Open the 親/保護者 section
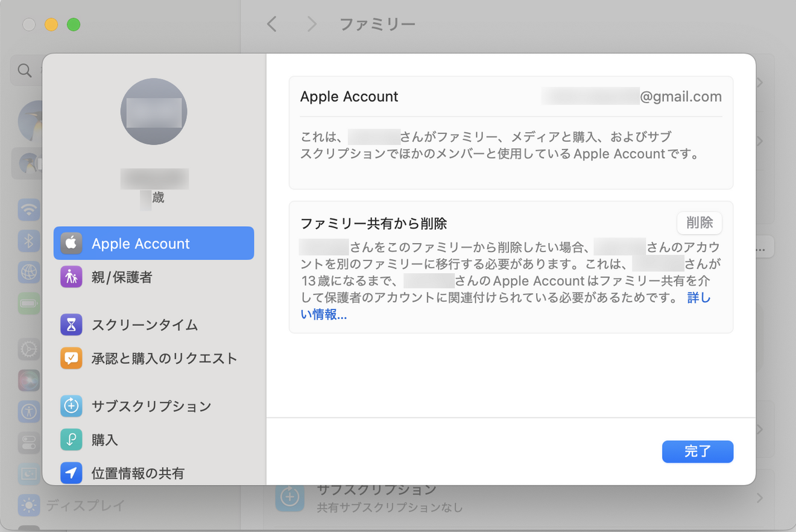Screen dimensions: 796x532 (x=154, y=277)
